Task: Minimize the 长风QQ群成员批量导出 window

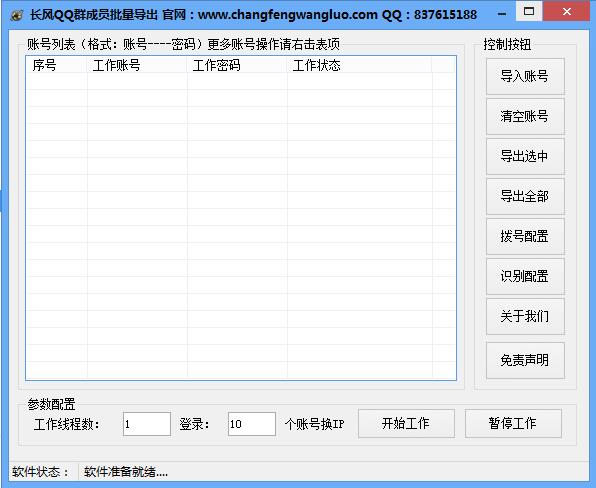Action: tap(502, 14)
